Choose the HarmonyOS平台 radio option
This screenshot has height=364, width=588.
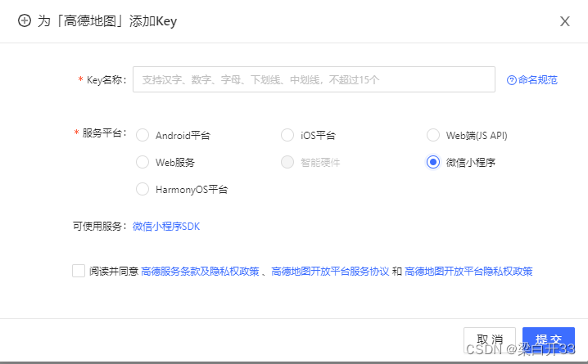142,189
